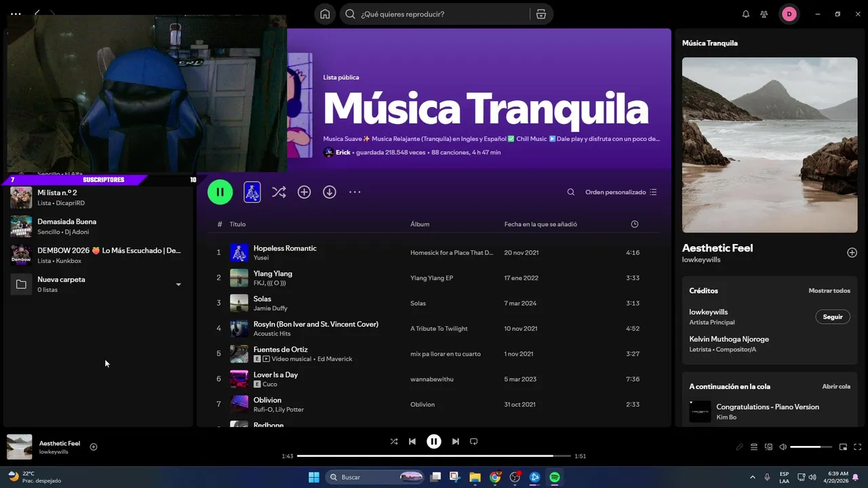This screenshot has width=868, height=488.
Task: Go to Spotify Home icon
Action: coord(325,14)
